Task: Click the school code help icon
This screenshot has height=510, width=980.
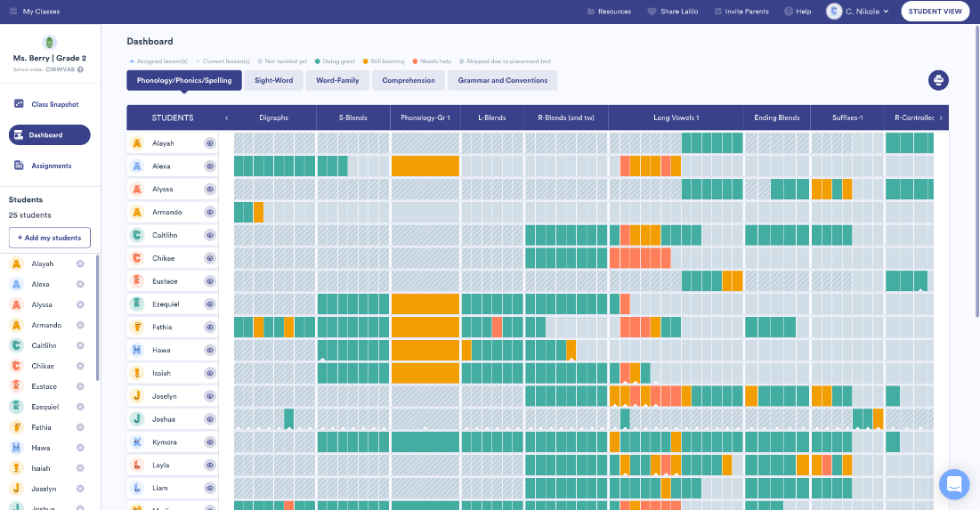Action: click(x=80, y=69)
